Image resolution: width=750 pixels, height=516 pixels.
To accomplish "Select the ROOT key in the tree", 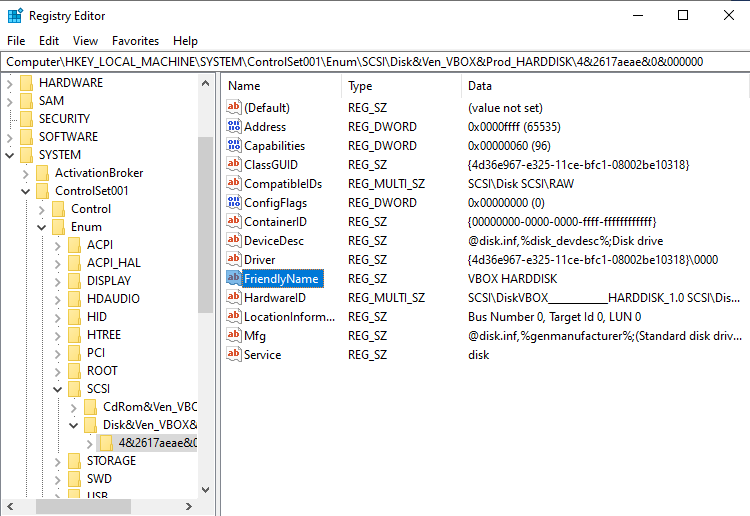I will 102,371.
